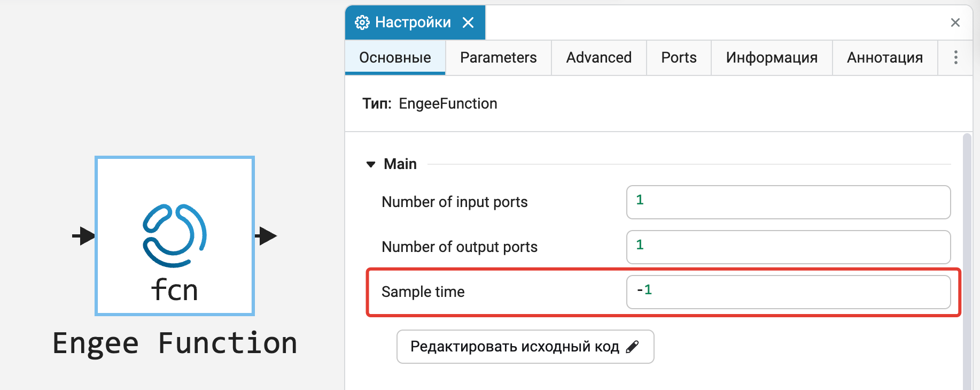Open the Информация tab

[772, 57]
